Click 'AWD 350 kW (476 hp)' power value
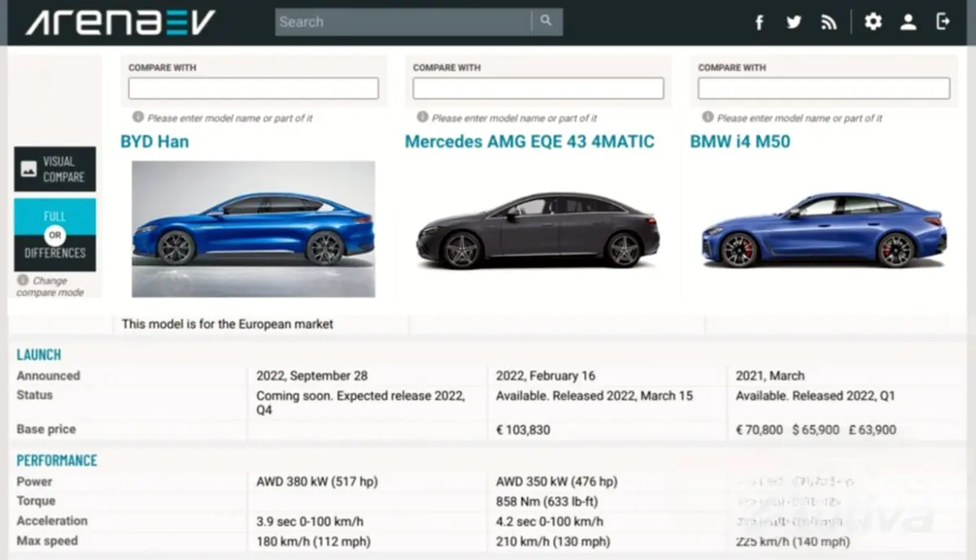976x560 pixels. click(557, 481)
